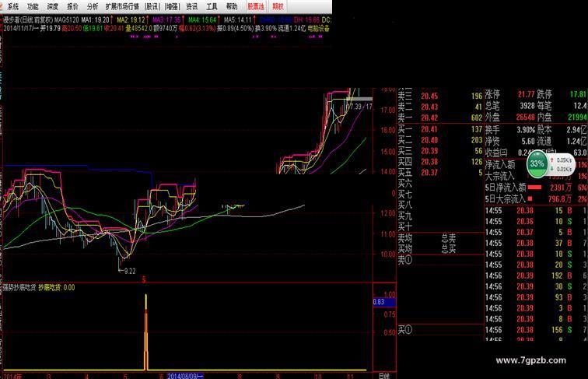Click the 卖① order header
Viewport: 588px width, 379px height.
[405, 259]
